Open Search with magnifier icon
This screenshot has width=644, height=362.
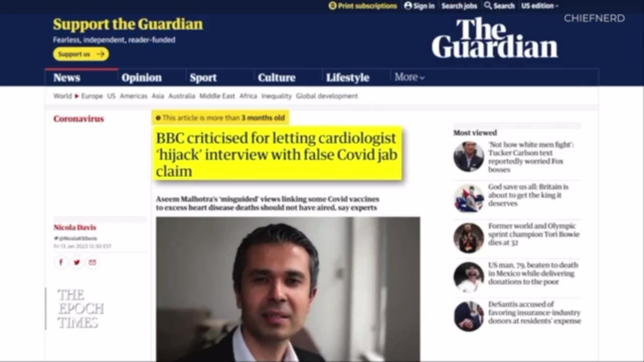[488, 6]
